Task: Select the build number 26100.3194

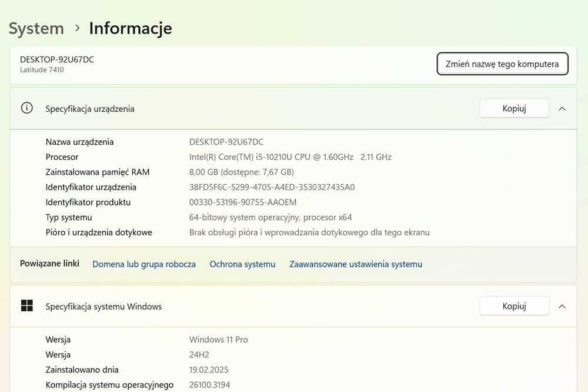Action: coord(210,385)
